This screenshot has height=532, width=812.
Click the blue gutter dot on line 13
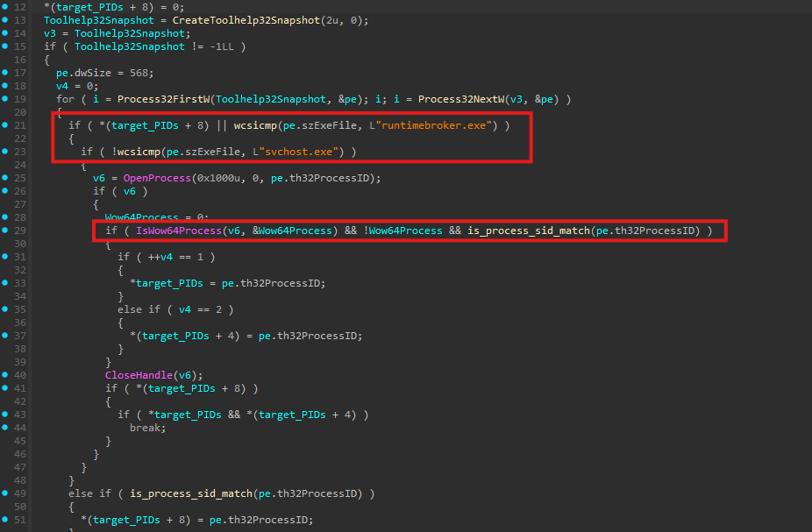tap(7, 19)
